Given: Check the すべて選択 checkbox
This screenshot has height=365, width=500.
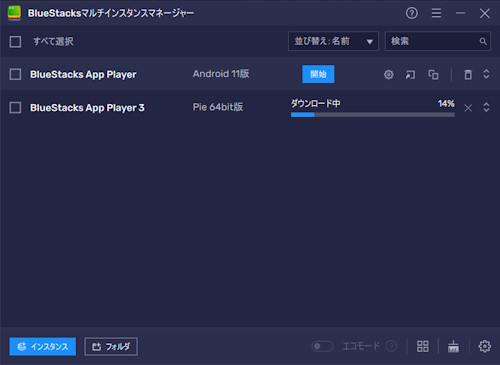Looking at the screenshot, I should point(15,42).
